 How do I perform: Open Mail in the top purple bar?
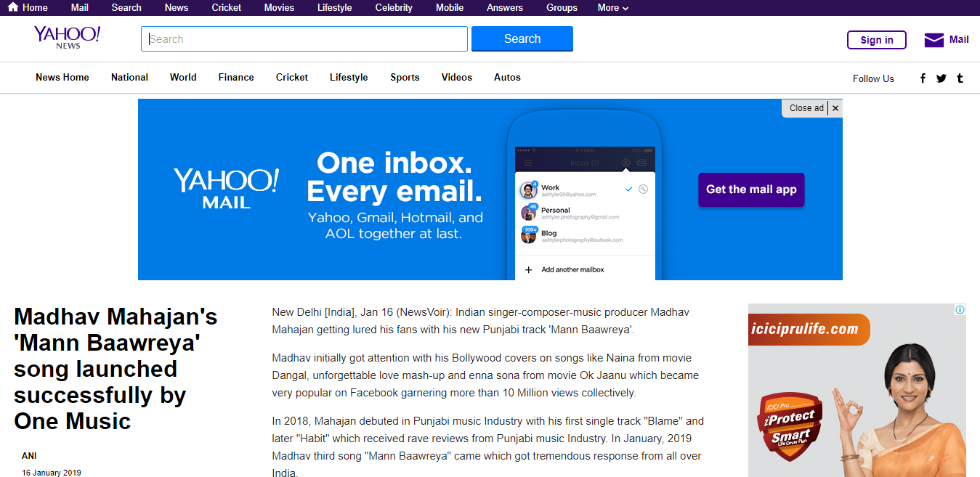(80, 8)
